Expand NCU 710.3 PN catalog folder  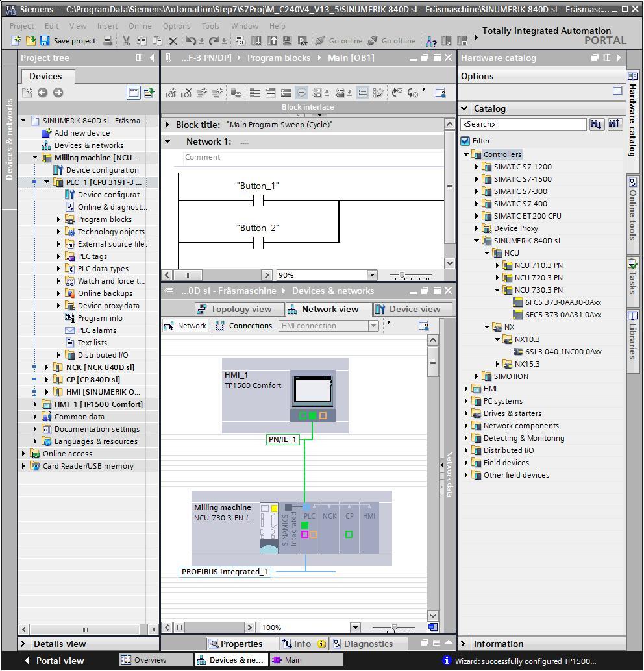497,265
